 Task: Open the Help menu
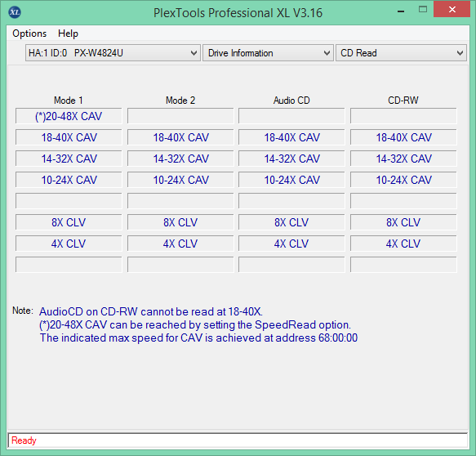[x=68, y=34]
